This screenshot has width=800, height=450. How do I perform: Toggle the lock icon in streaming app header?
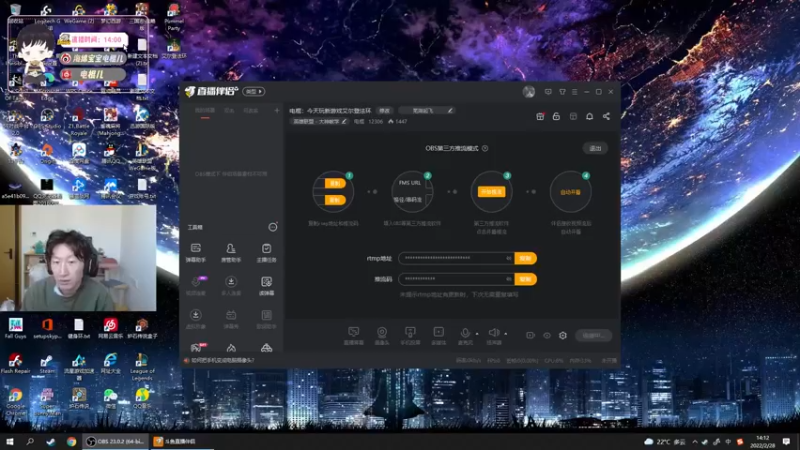(x=556, y=116)
